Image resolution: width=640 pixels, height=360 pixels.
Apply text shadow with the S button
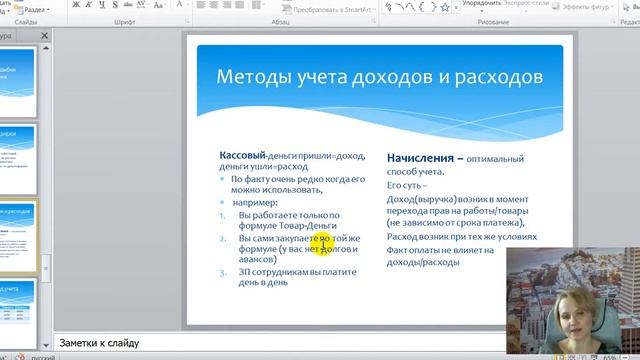click(x=115, y=4)
